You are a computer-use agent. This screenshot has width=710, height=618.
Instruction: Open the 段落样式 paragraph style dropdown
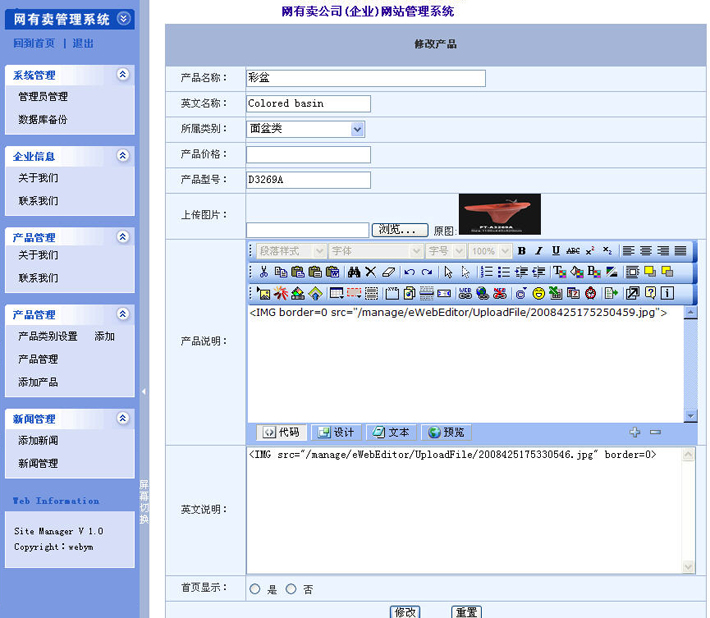point(291,251)
